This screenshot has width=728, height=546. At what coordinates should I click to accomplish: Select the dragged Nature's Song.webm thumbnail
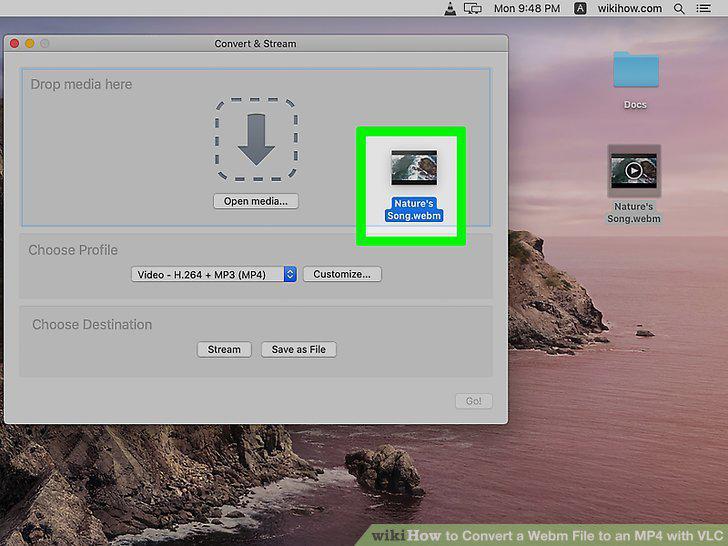click(x=414, y=167)
